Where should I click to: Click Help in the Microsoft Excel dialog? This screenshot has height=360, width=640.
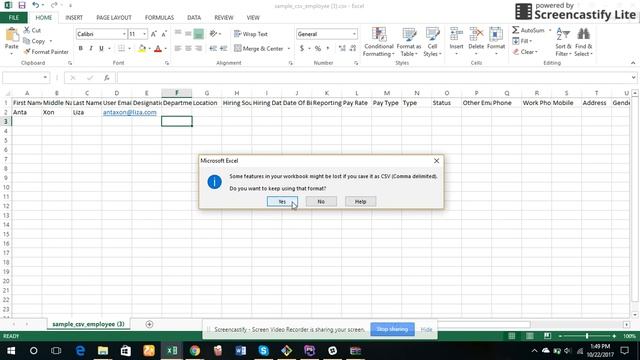click(x=360, y=202)
